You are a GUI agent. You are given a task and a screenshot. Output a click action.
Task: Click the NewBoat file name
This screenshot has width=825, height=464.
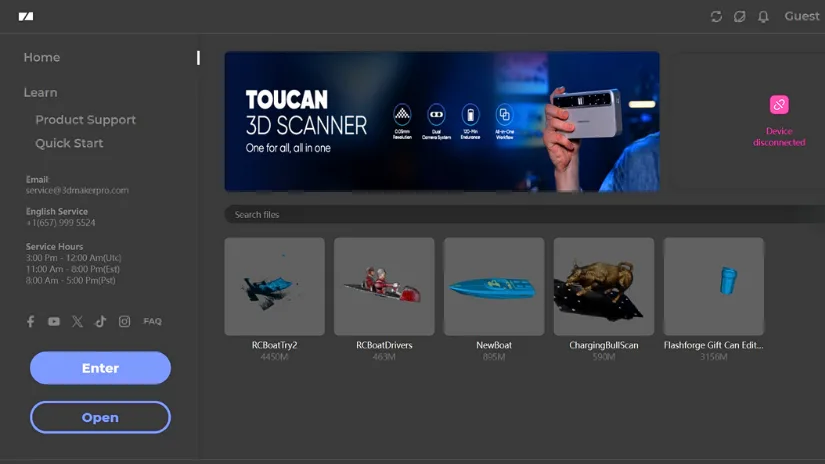click(494, 345)
